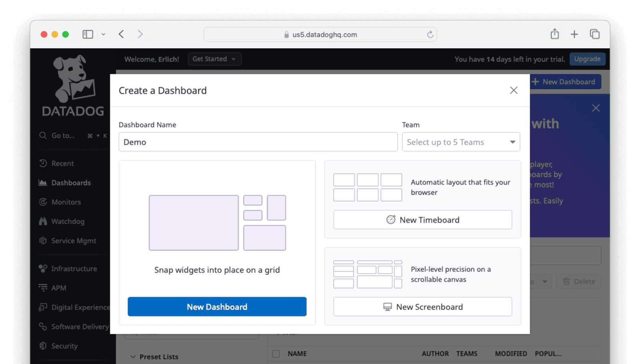Click the screenboard layout thumbnail
This screenshot has width=640, height=364.
(x=368, y=274)
